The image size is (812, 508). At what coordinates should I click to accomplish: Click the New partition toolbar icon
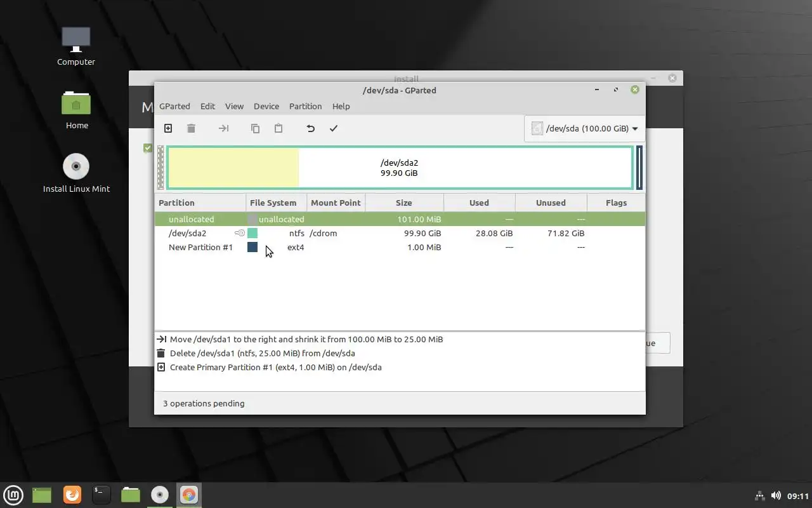pos(168,128)
